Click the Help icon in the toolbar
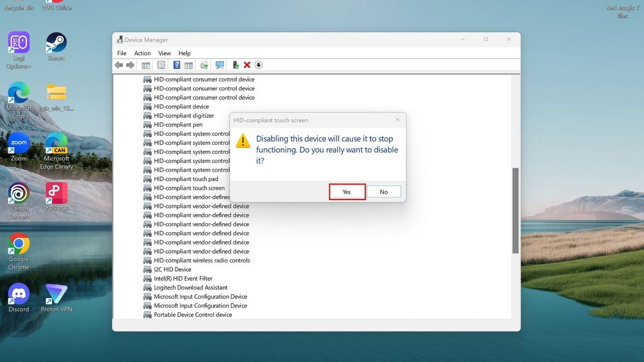Viewport: 644px width, 362px height. pyautogui.click(x=177, y=65)
